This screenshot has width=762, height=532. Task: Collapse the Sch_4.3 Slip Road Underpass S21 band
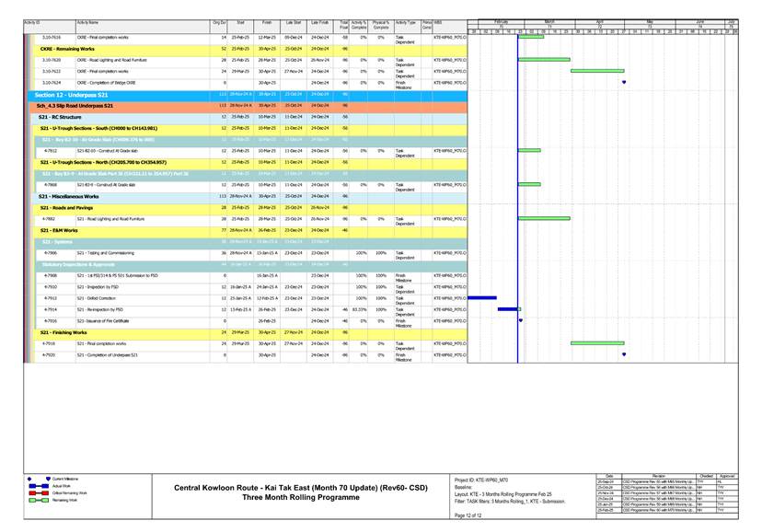pyautogui.click(x=75, y=106)
